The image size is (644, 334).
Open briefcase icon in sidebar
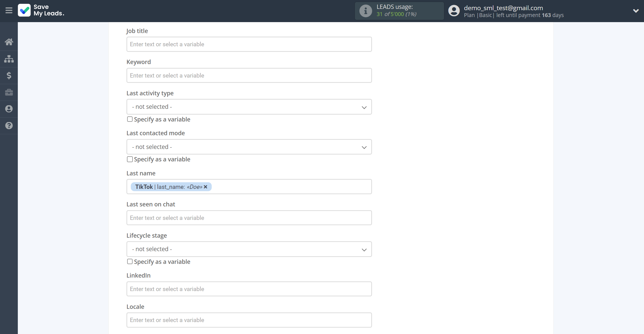[9, 92]
